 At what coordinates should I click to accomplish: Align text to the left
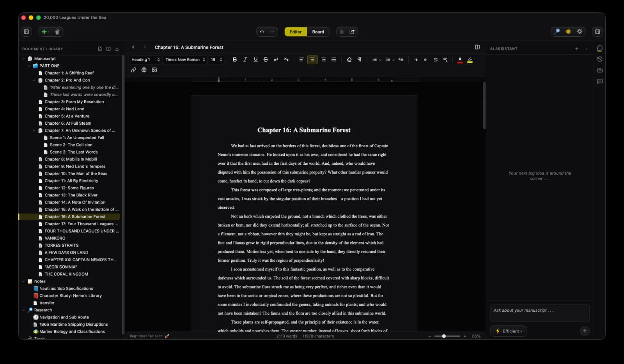tap(301, 60)
